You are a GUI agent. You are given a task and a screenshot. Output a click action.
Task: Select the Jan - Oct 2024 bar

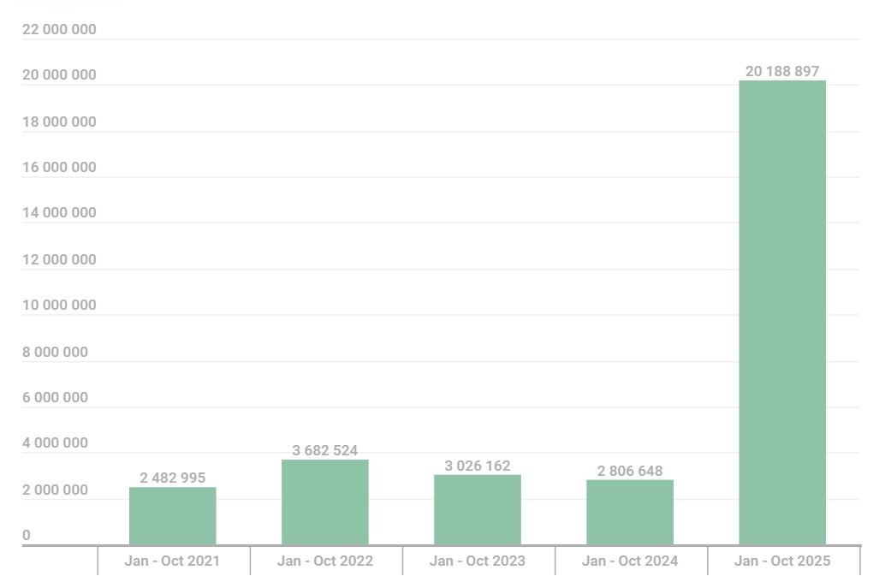(629, 512)
